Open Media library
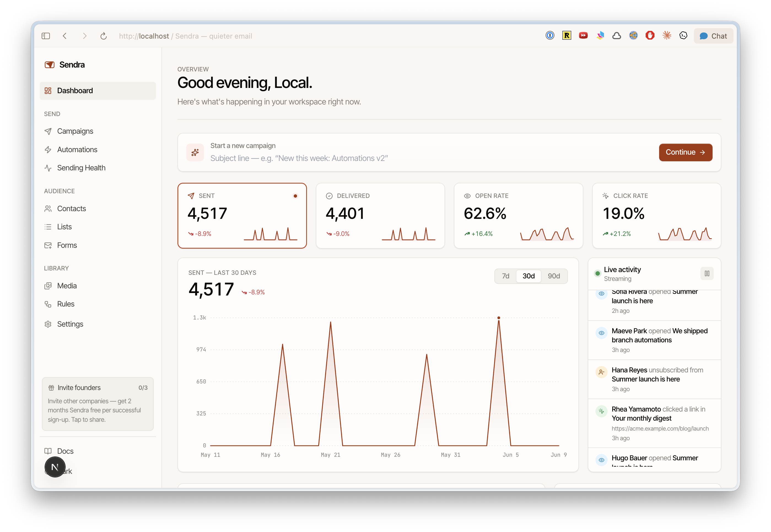 [x=98, y=286]
